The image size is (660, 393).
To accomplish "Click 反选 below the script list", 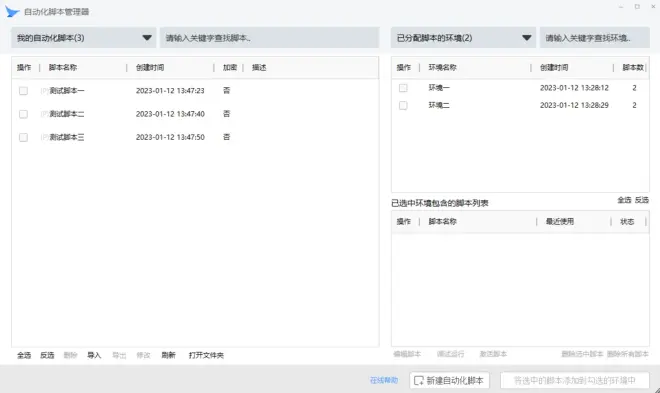I will (47, 355).
